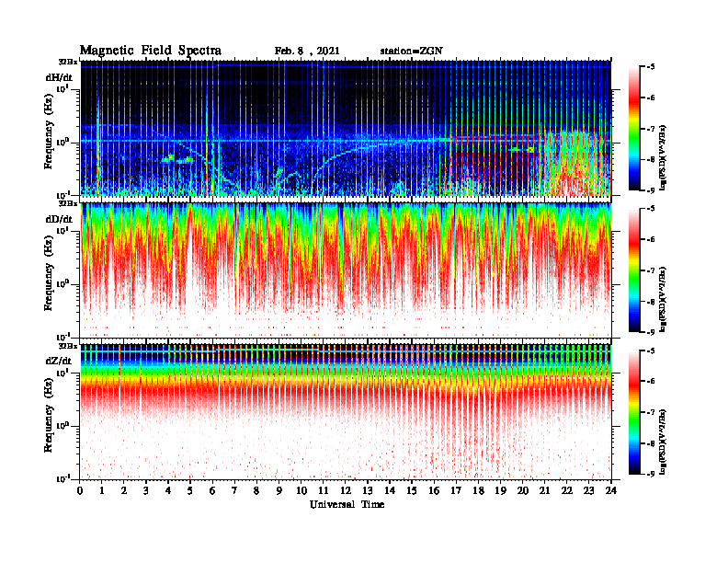Viewport: 728px width, 563px height.
Task: Click log(PSD) label next to dZ/dt color bar
Action: (x=664, y=442)
